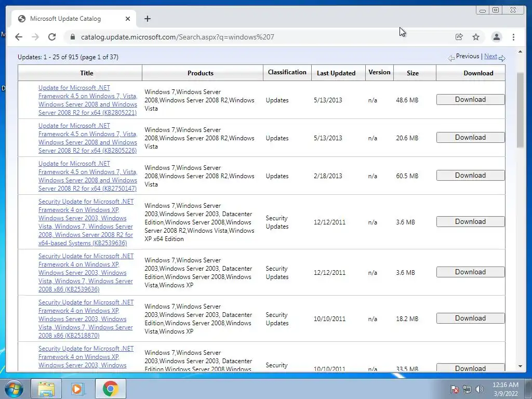
Task: Open KB2539636 x86 security update link
Action: [x=86, y=272]
